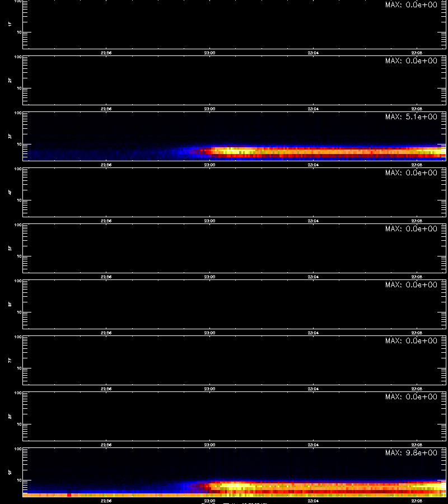Click the 4F panel axis label

(x=10, y=192)
